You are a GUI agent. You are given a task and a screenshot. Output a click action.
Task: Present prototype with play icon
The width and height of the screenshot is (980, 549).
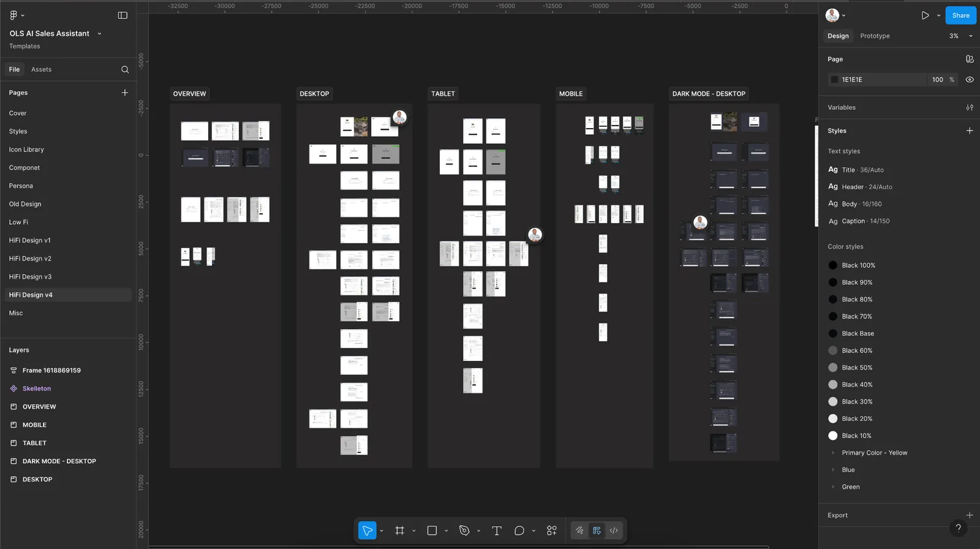pyautogui.click(x=925, y=15)
